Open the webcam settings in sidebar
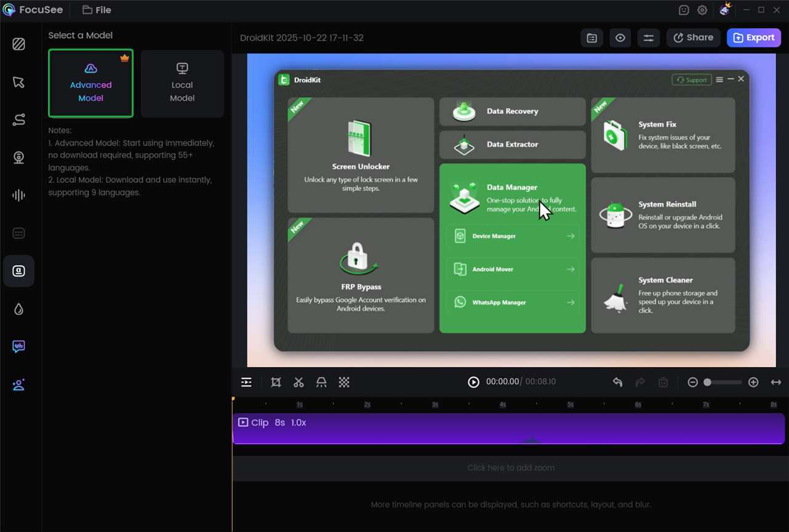Image resolution: width=789 pixels, height=532 pixels. [18, 157]
